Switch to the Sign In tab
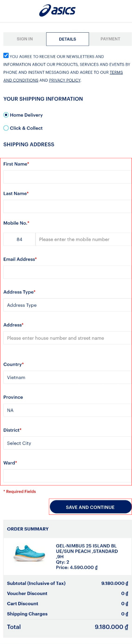The height and width of the screenshot is (644, 132). click(x=25, y=39)
